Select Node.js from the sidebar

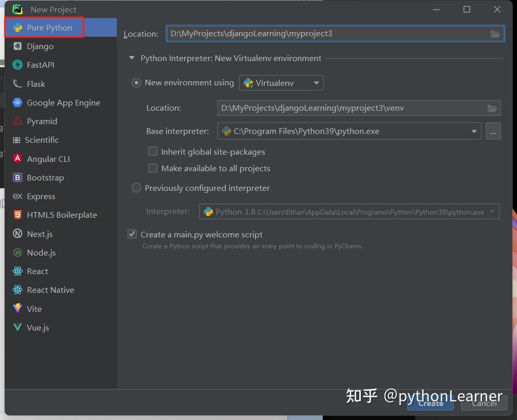coord(17,252)
